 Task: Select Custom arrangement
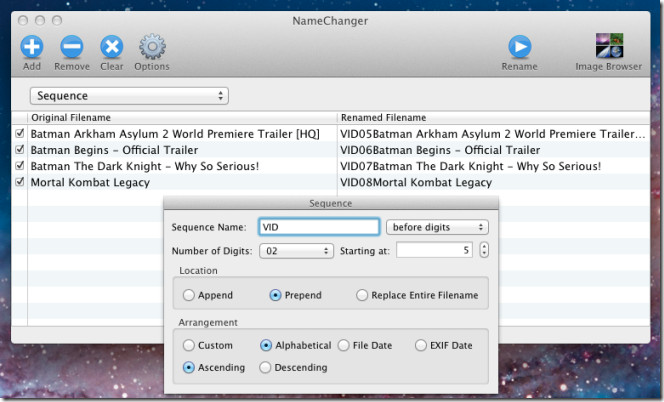[x=189, y=345]
